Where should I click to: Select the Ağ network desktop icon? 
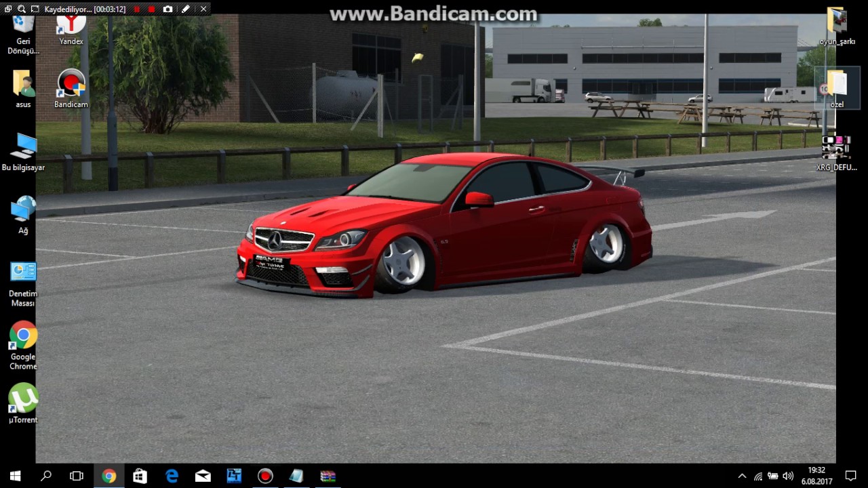pyautogui.click(x=23, y=214)
